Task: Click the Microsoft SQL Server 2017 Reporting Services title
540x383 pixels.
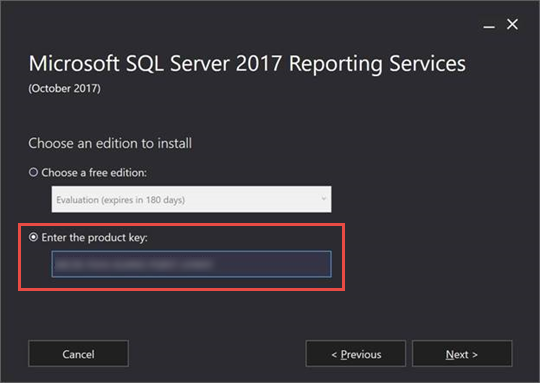Action: pos(247,64)
